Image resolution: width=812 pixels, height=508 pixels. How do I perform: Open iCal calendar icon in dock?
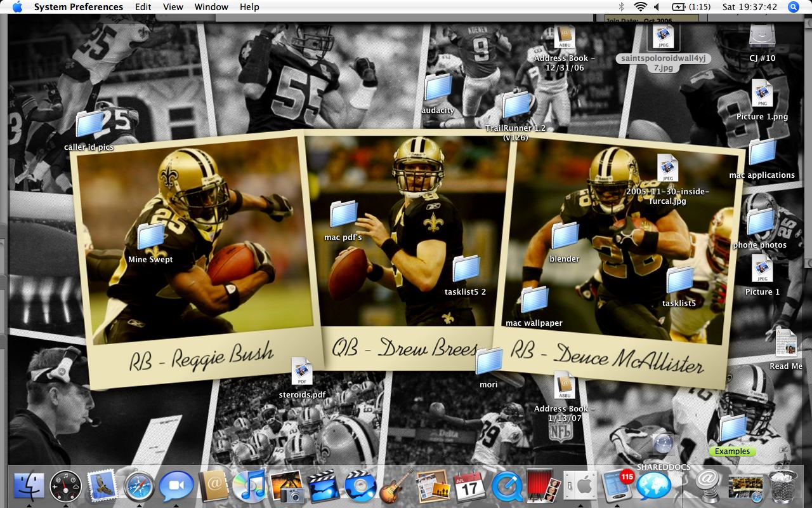coord(469,486)
